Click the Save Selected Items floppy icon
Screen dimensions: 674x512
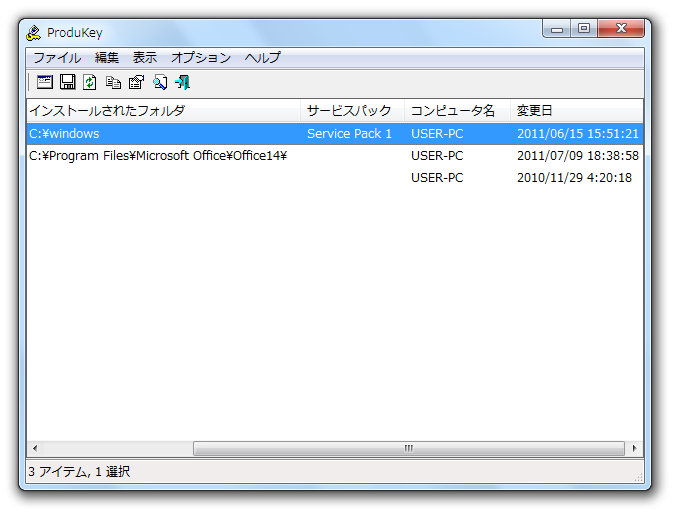coord(67,82)
